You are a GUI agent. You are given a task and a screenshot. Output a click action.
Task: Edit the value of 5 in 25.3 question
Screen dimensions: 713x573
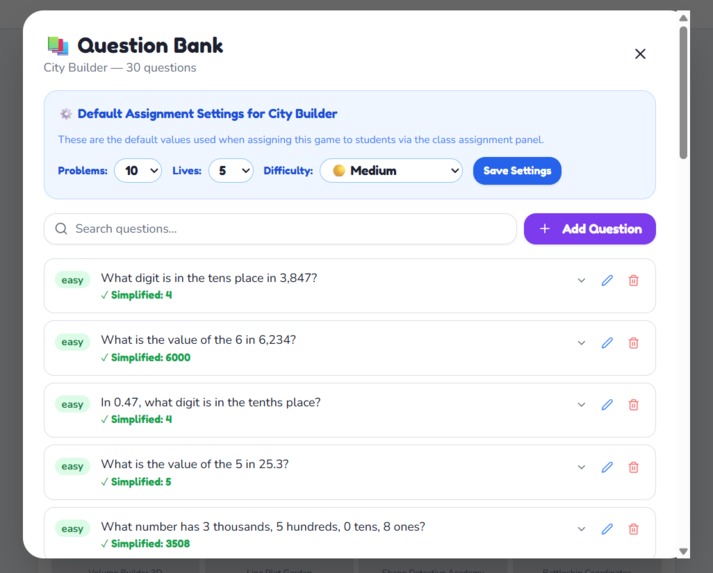[x=607, y=467]
